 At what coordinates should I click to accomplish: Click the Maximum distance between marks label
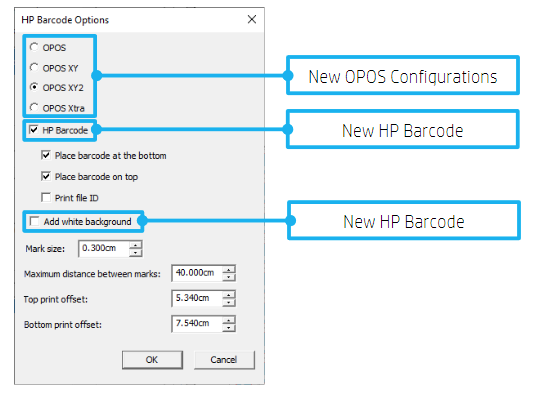coord(92,274)
